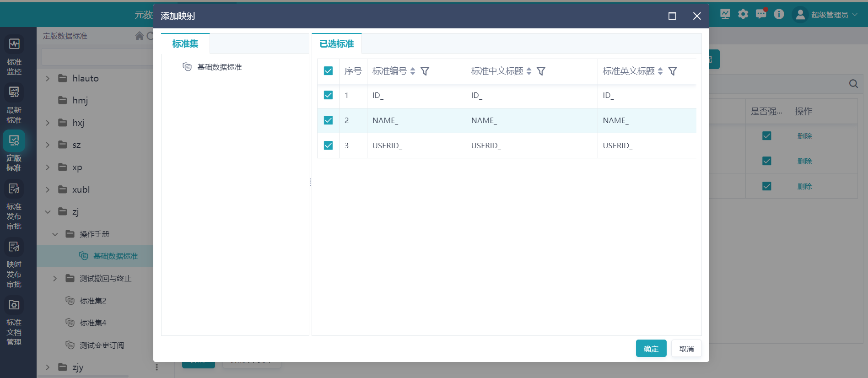Viewport: 868px width, 378px height.
Task: Open the settings gear in the top bar
Action: pyautogui.click(x=743, y=14)
